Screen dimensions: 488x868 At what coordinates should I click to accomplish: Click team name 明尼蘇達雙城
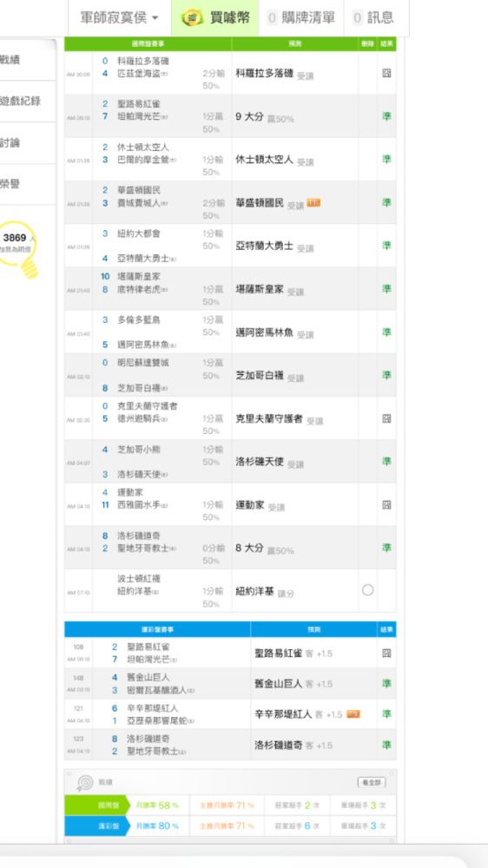pos(143,363)
